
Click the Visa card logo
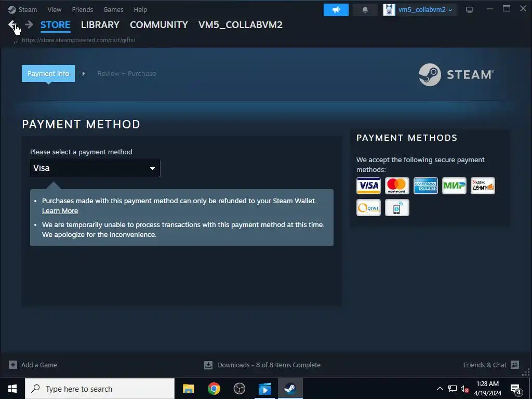point(368,185)
